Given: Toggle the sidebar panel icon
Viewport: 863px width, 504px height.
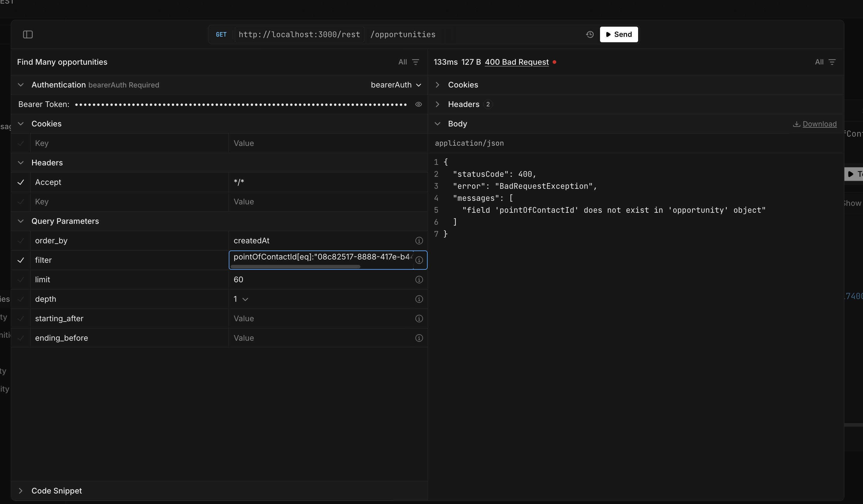Looking at the screenshot, I should point(28,34).
